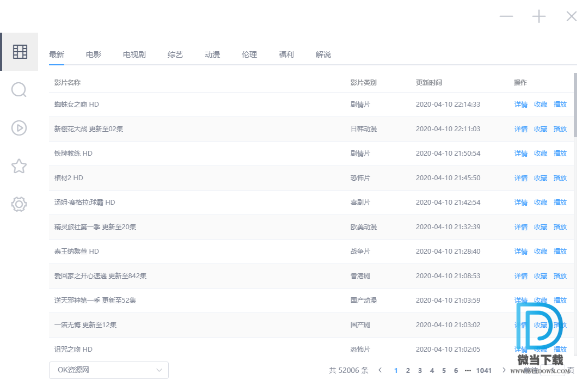588x392 pixels.
Task: Go to next page arrow in pagination
Action: pos(504,370)
